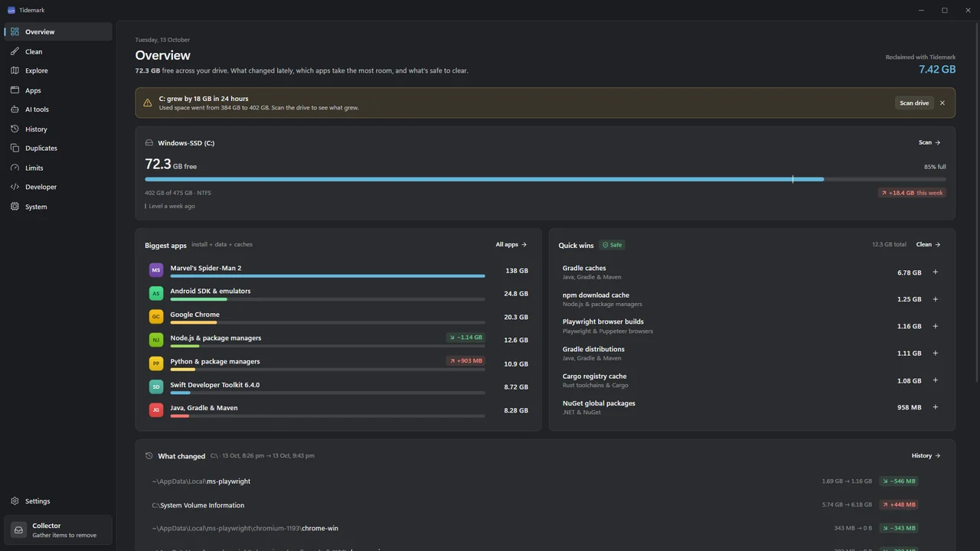The height and width of the screenshot is (551, 980).
Task: Open the Collector tray panel
Action: [58, 530]
